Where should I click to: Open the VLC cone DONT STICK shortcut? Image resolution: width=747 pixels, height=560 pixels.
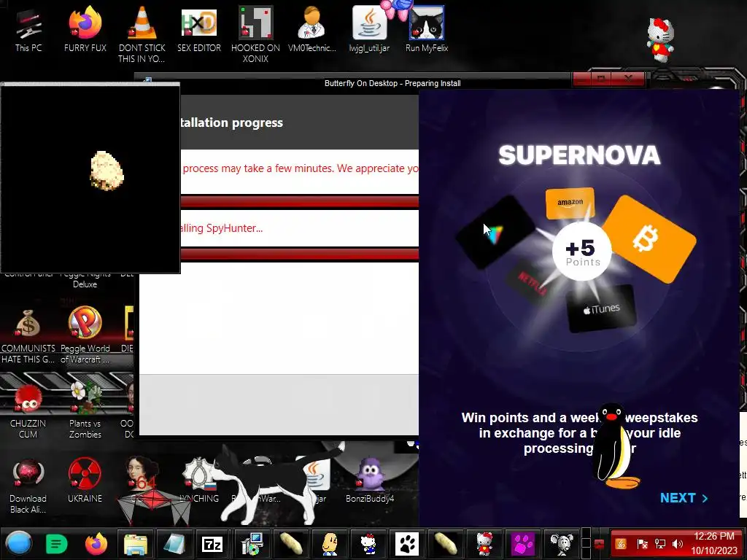142,34
